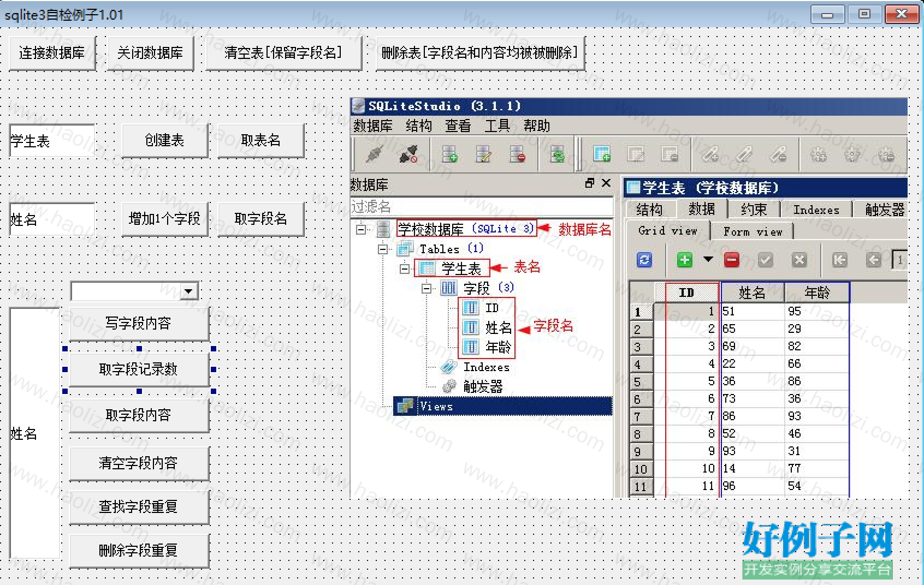Viewport: 924px width, 585px height.
Task: Click the 清空表[保留字段名] button
Action: [283, 53]
